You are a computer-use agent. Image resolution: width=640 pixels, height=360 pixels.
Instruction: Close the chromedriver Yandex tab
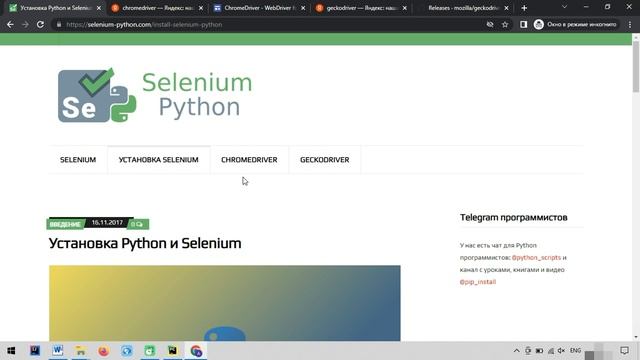(x=201, y=8)
